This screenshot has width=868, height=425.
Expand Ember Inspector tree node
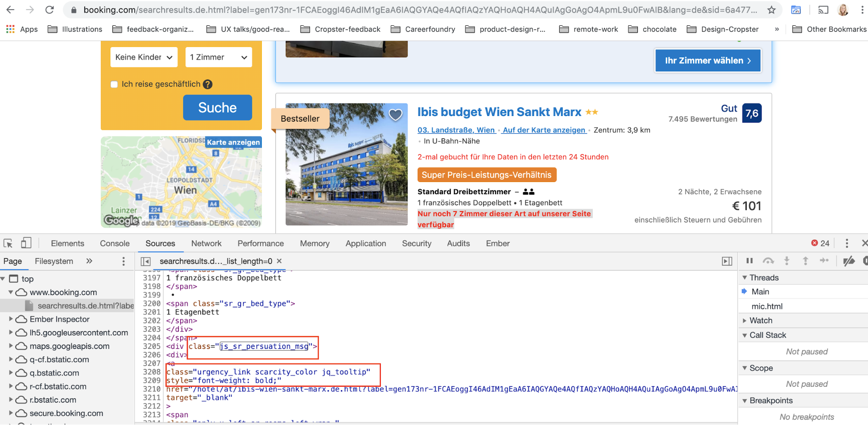(10, 319)
